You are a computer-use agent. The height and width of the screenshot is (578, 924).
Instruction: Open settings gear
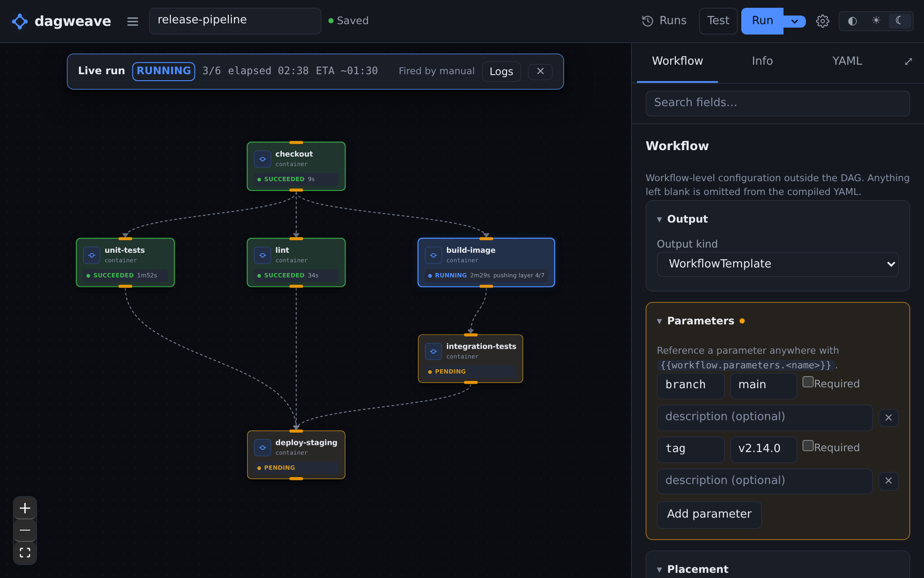pos(822,21)
